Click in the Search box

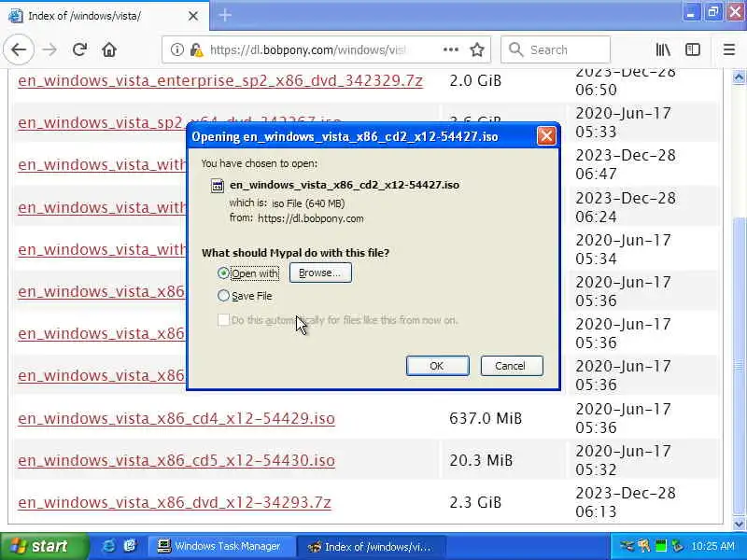pyautogui.click(x=555, y=49)
